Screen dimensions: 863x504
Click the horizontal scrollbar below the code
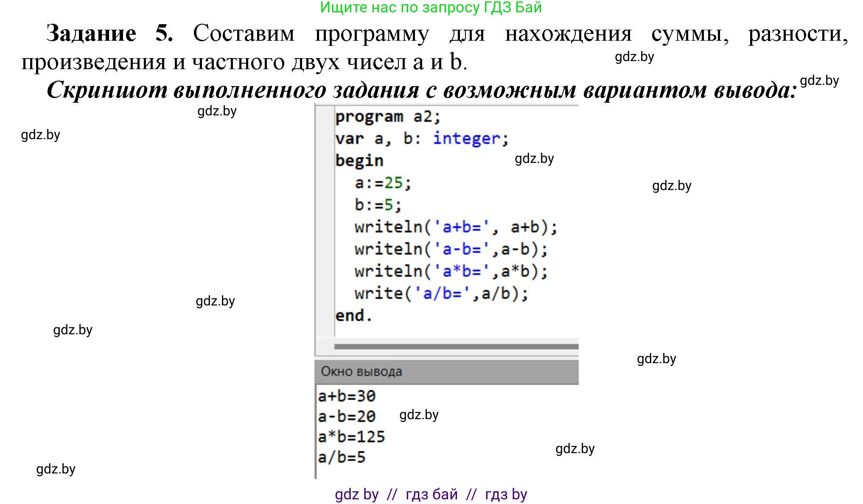pos(456,347)
